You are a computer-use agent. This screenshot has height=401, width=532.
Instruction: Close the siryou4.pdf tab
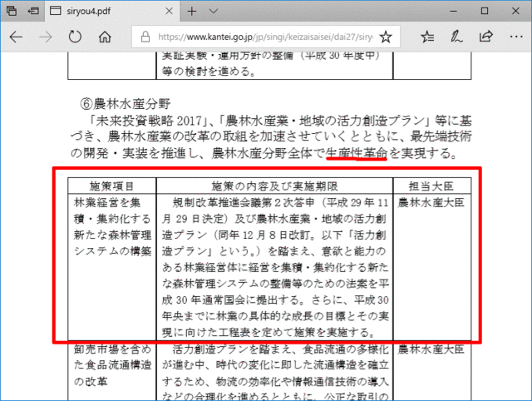point(170,12)
